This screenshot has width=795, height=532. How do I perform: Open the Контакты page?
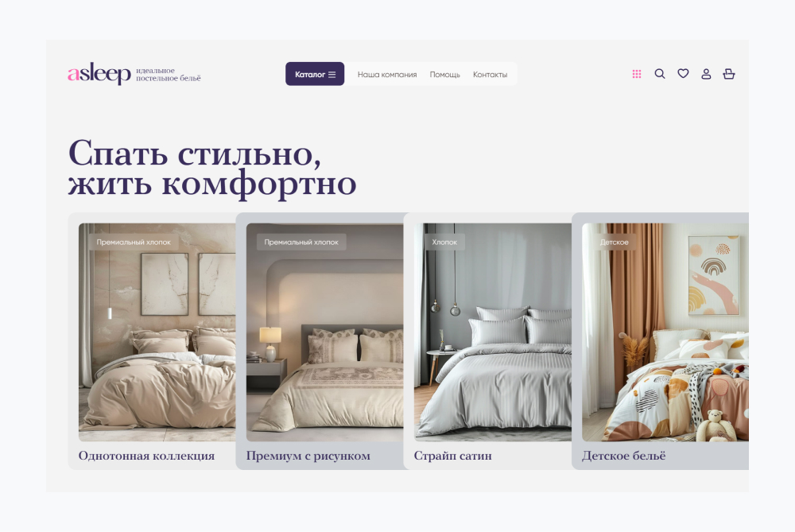tap(490, 75)
